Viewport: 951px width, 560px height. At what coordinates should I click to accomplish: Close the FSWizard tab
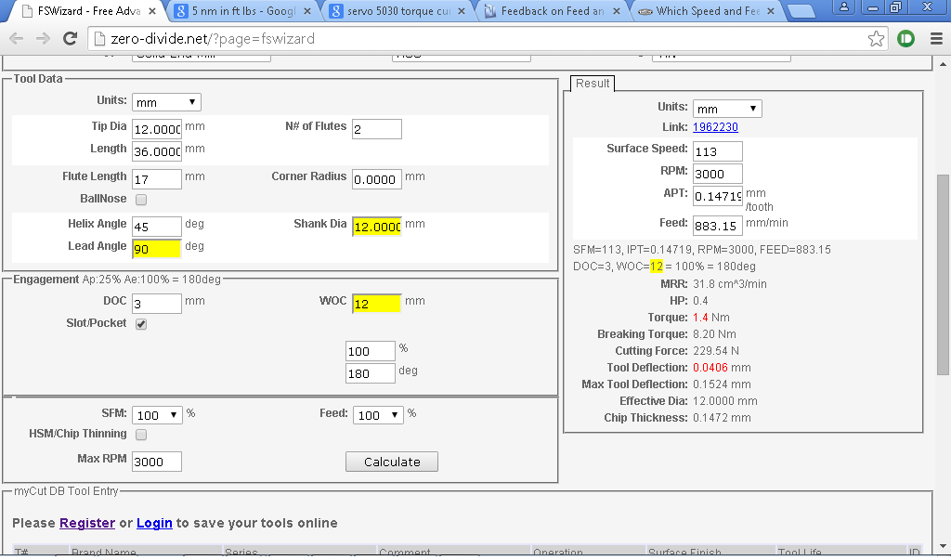pyautogui.click(x=152, y=12)
